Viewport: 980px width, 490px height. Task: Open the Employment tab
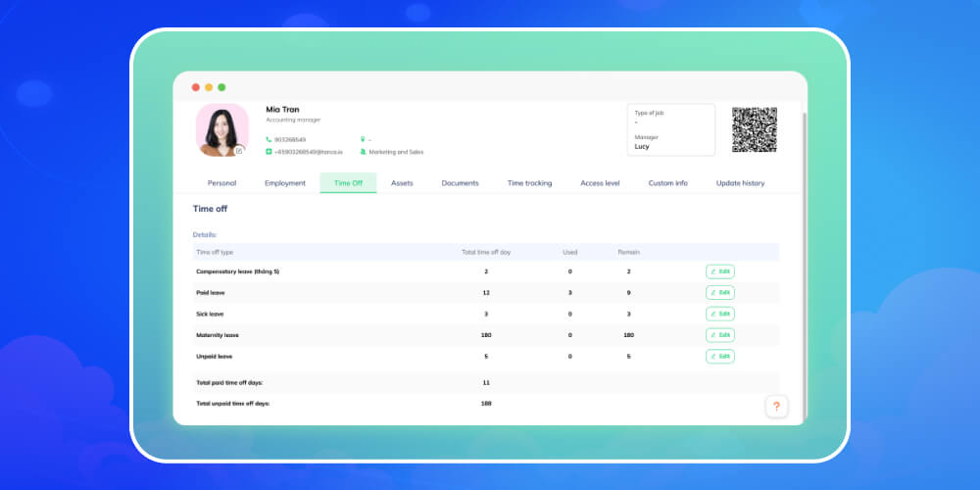pyautogui.click(x=285, y=183)
